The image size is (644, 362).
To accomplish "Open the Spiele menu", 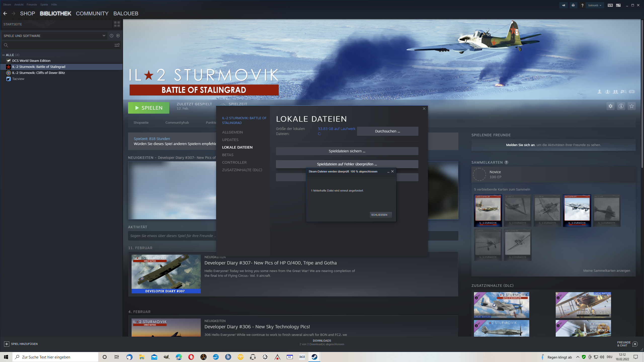I will pos(44,5).
